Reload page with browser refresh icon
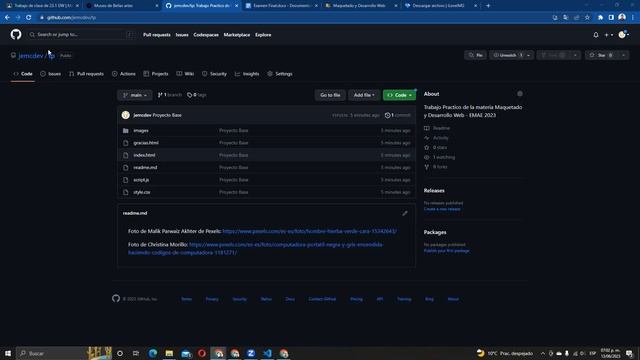Image resolution: width=640 pixels, height=360 pixels. pyautogui.click(x=29, y=18)
